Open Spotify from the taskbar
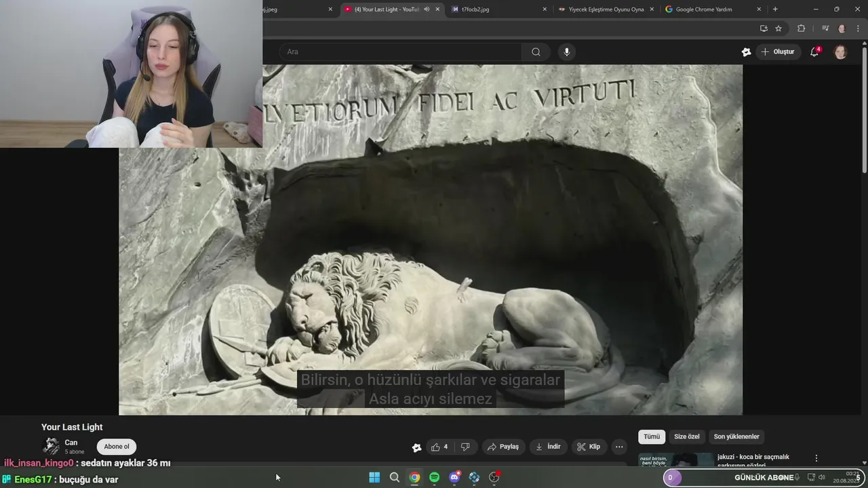The image size is (868, 488). [435, 478]
